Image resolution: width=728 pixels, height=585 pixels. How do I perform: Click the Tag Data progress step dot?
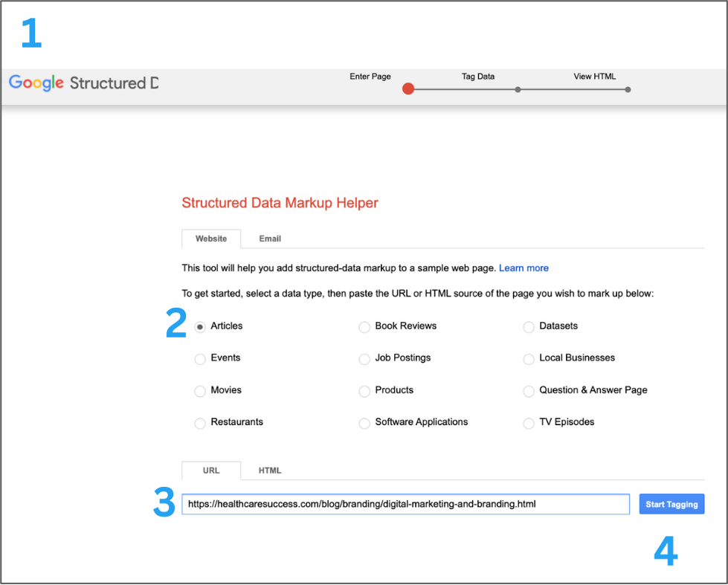point(518,89)
